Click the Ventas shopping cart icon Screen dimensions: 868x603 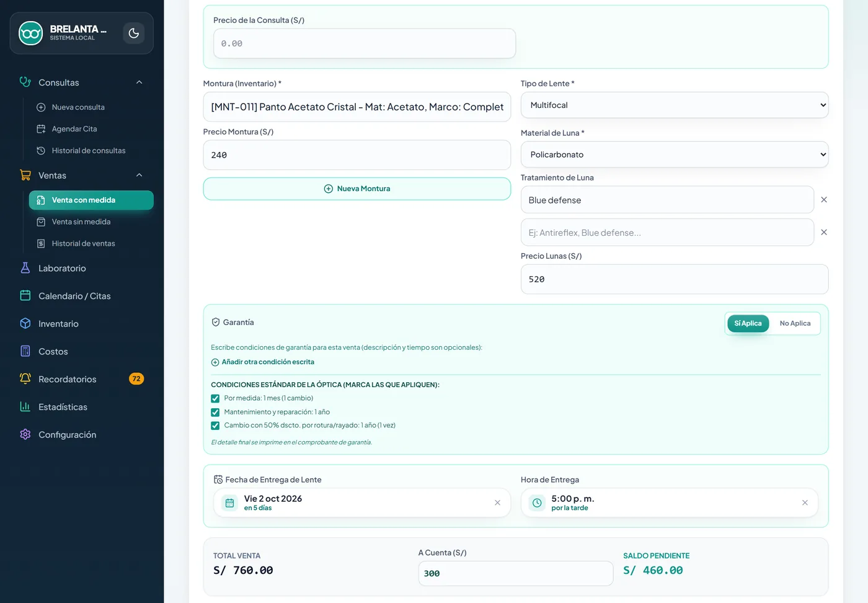pos(25,175)
